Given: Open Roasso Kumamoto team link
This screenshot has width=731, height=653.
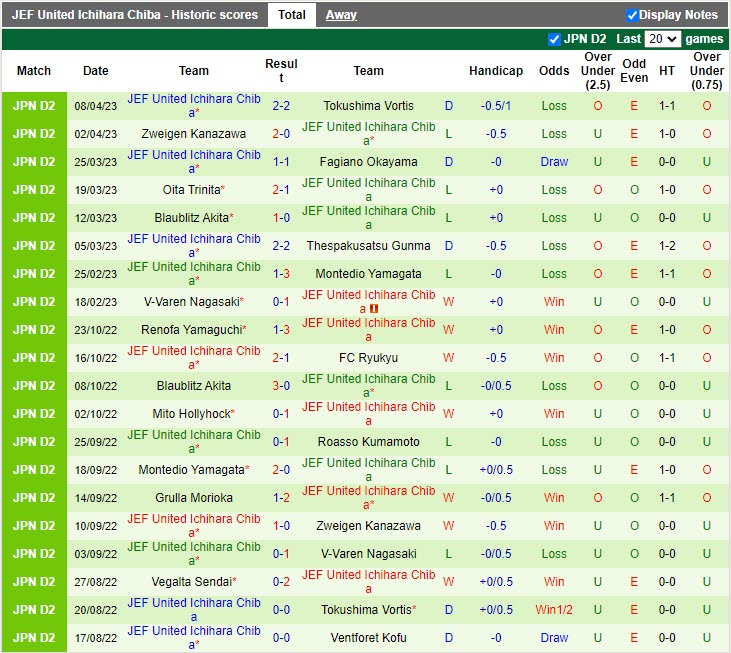Looking at the screenshot, I should click(x=368, y=441).
